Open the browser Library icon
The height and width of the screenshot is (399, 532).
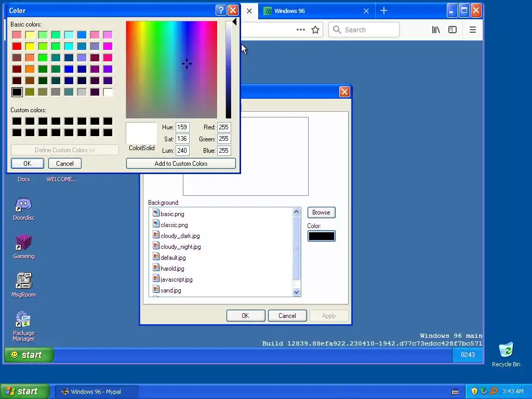436,30
